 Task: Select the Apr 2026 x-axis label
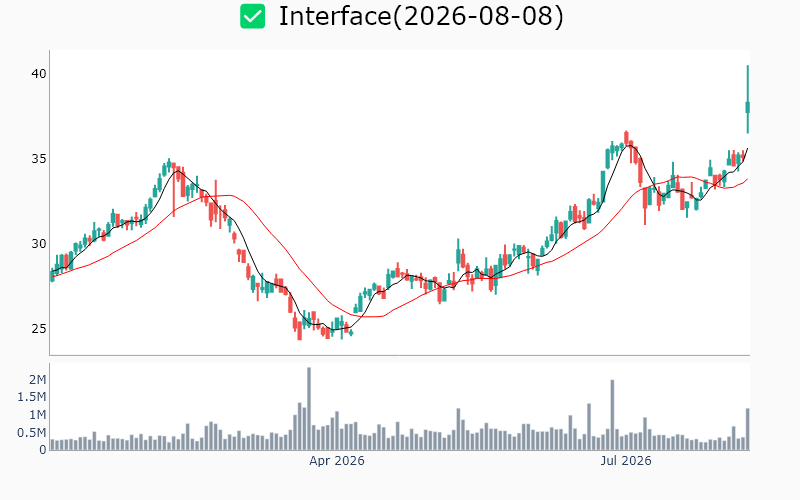click(x=337, y=461)
